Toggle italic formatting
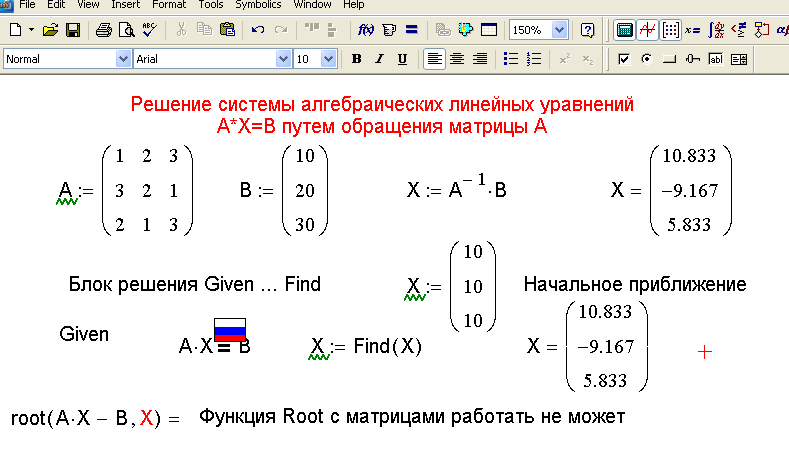789x457 pixels. [x=379, y=59]
